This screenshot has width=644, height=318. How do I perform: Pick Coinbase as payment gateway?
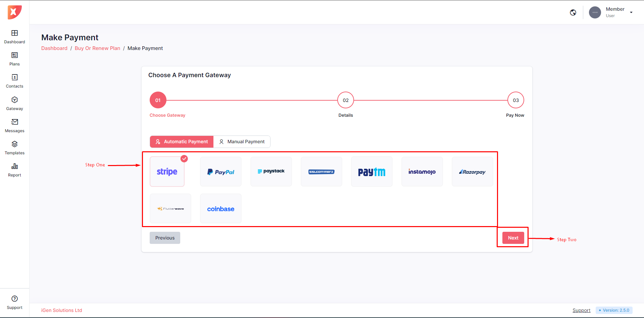tap(220, 209)
